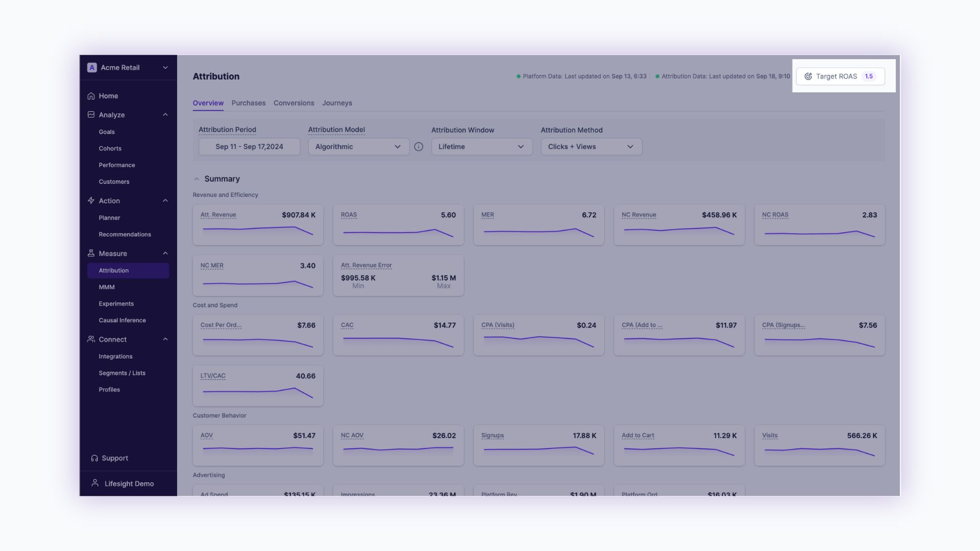Open the Attribution Window Lifetime dropdown

(481, 147)
